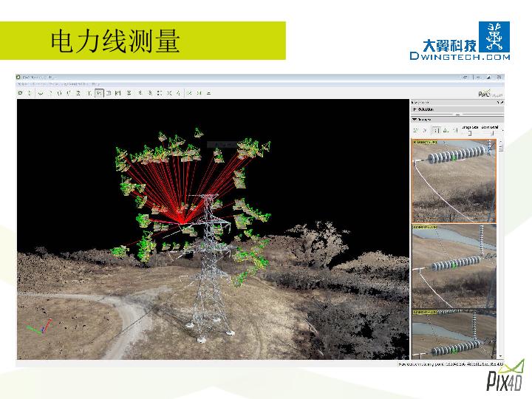Viewport: 532px width, 399px height.
Task: Click the close icon on the right sidebar header
Action: click(500, 102)
